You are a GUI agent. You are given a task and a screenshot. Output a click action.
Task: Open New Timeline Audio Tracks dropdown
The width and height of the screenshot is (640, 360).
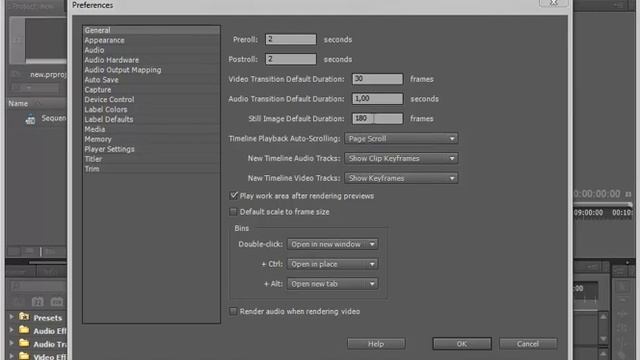pos(401,158)
